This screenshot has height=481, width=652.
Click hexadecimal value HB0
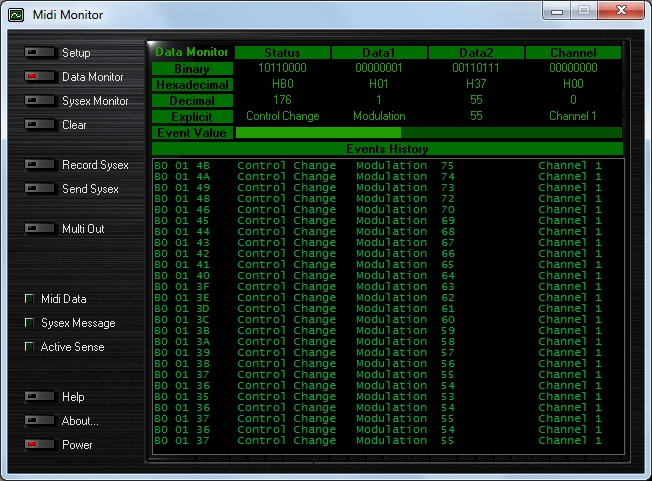283,84
